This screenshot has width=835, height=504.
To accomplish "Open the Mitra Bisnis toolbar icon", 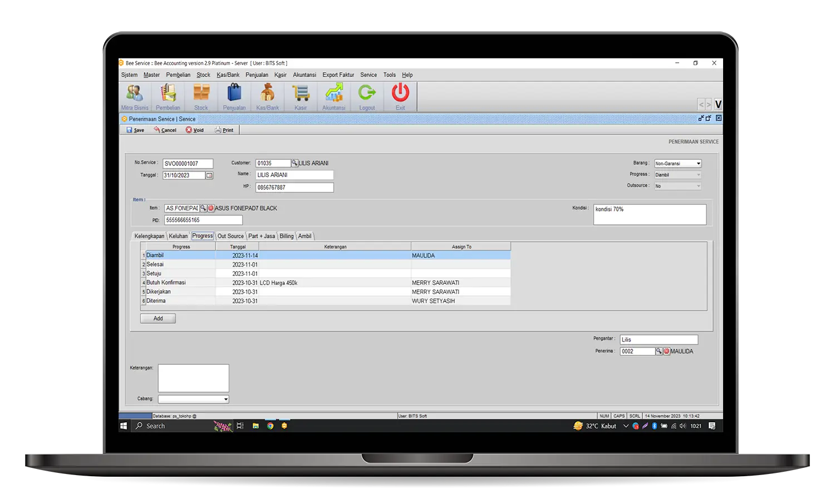I will [x=135, y=97].
